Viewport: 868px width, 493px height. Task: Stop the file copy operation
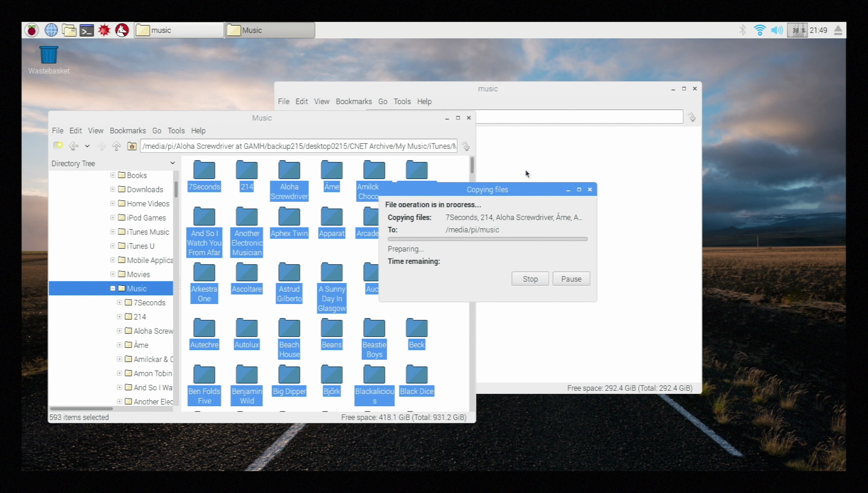tap(530, 279)
